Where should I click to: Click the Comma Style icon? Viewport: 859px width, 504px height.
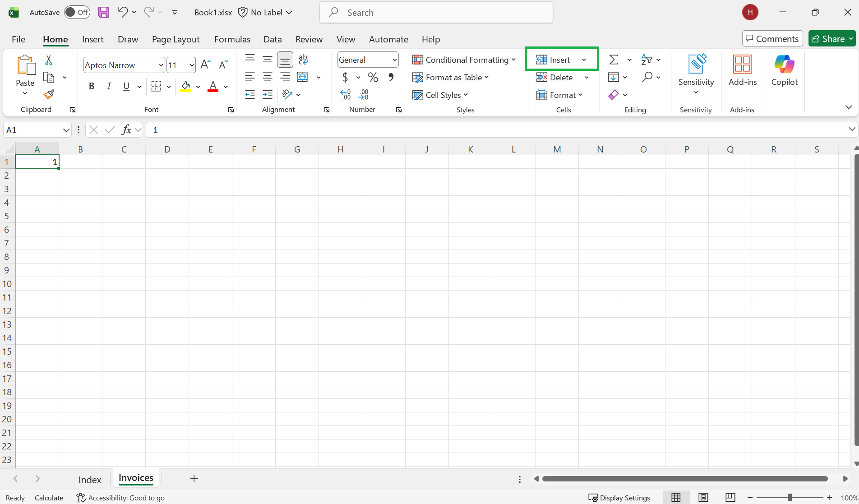point(391,77)
